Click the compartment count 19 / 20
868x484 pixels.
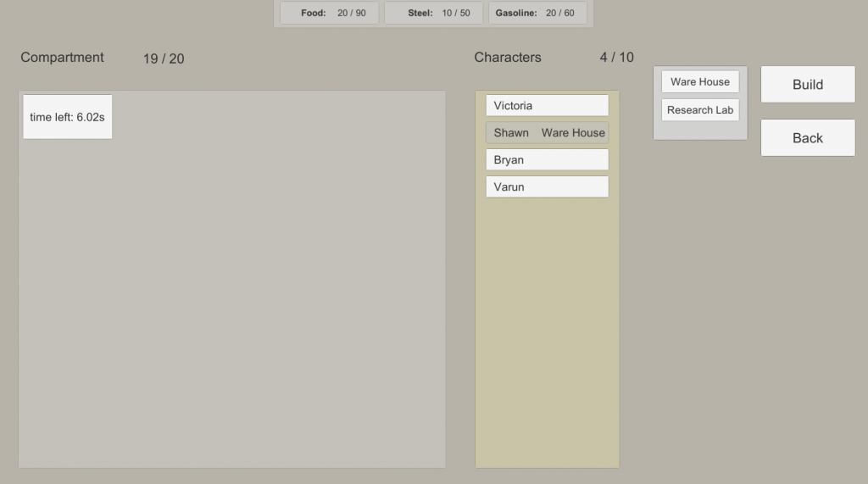164,58
